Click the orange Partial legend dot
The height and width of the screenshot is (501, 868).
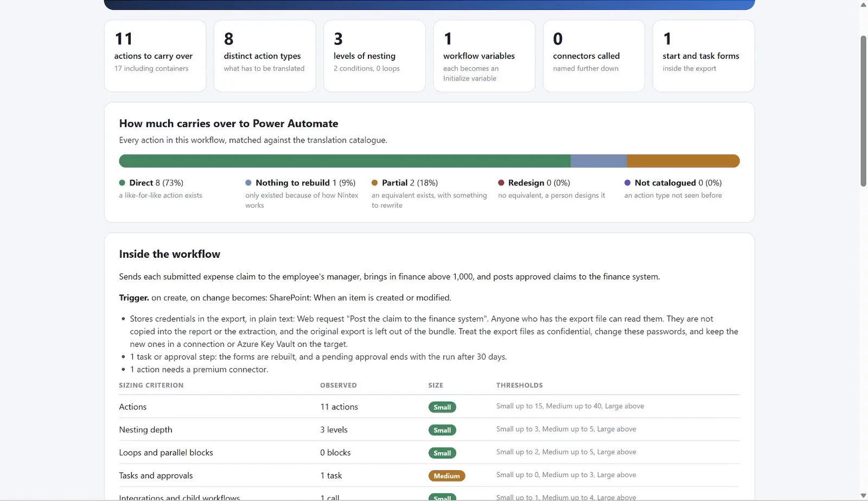tap(375, 183)
